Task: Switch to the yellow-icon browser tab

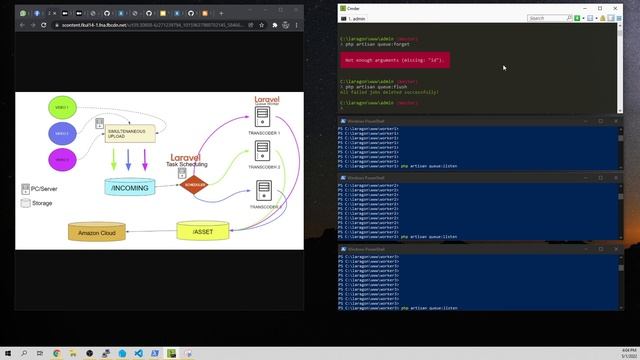Action: (163, 13)
